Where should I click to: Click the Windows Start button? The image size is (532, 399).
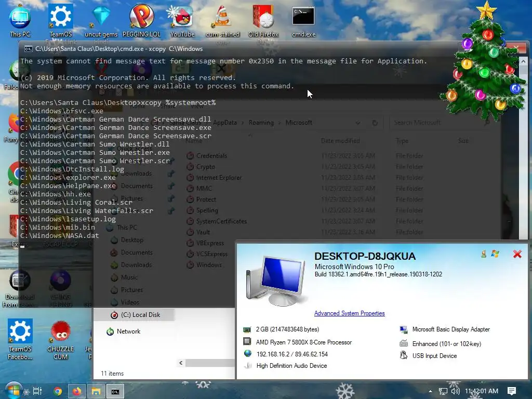(13, 391)
